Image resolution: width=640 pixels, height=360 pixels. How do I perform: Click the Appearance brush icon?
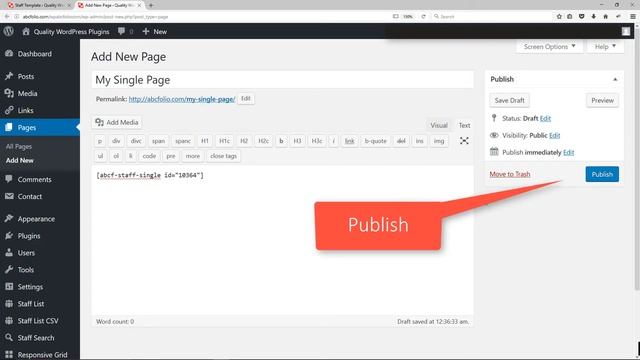[x=9, y=218]
